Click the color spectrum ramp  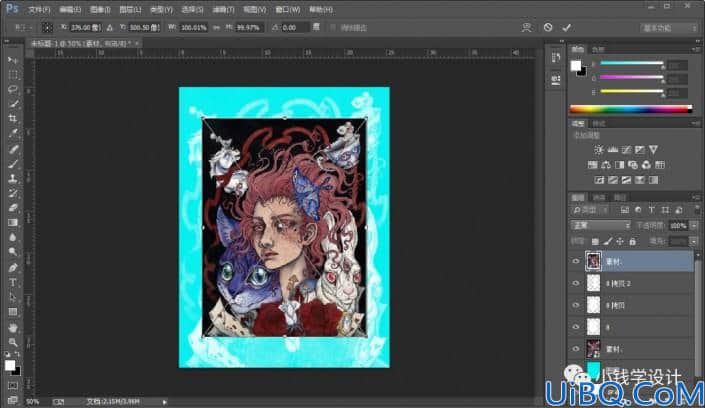tap(631, 109)
